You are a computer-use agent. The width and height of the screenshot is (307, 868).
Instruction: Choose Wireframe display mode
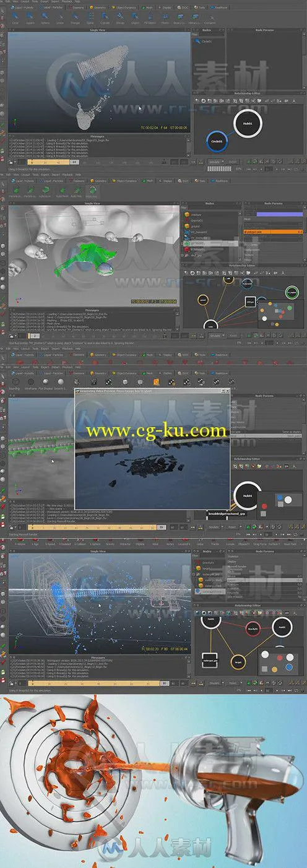tap(30, 381)
